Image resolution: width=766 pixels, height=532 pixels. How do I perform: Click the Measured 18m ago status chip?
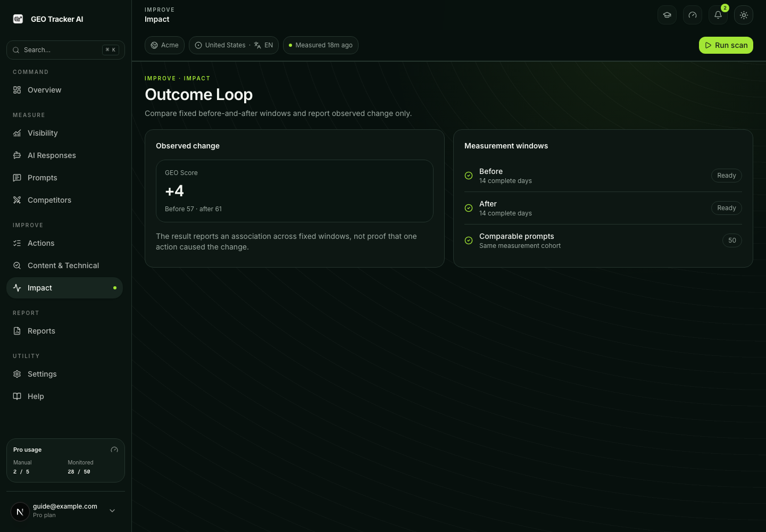click(x=321, y=45)
